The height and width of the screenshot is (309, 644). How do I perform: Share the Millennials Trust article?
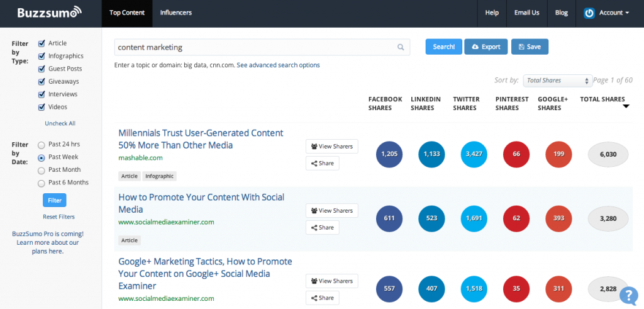click(x=323, y=163)
